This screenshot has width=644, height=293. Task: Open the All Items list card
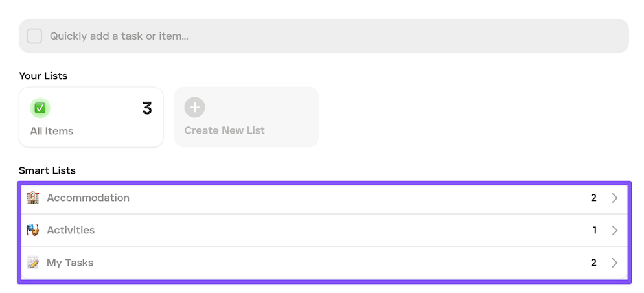tap(91, 117)
